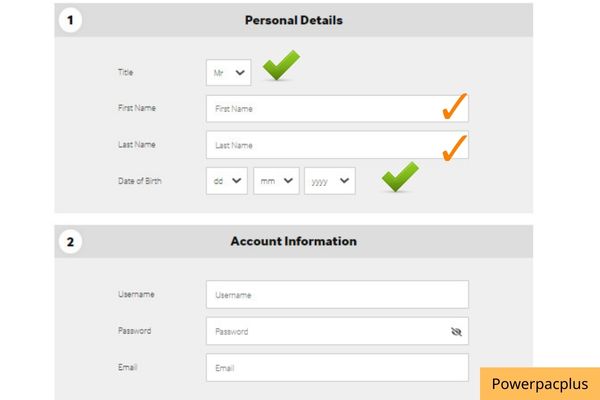Image resolution: width=600 pixels, height=400 pixels.
Task: Open the Title dropdown showing Mr
Action: pyautogui.click(x=228, y=72)
